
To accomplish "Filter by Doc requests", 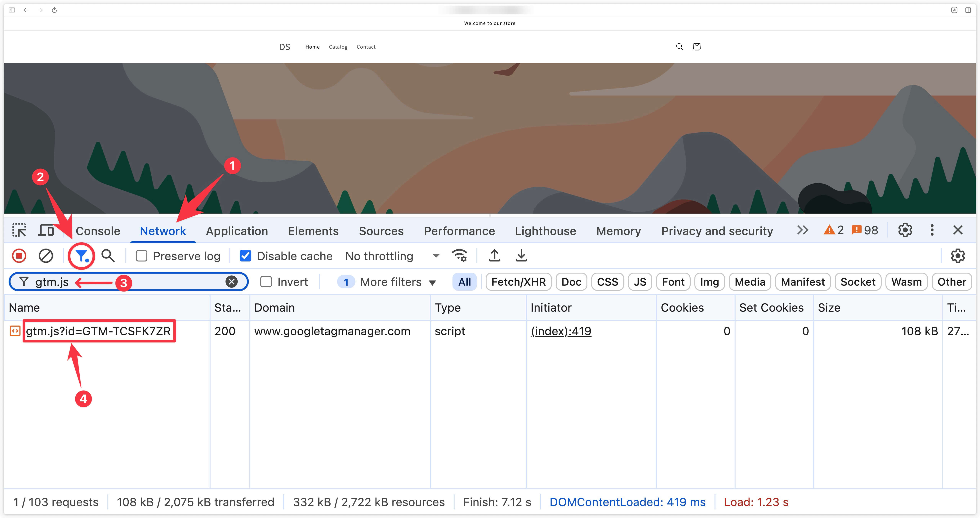I will (571, 282).
